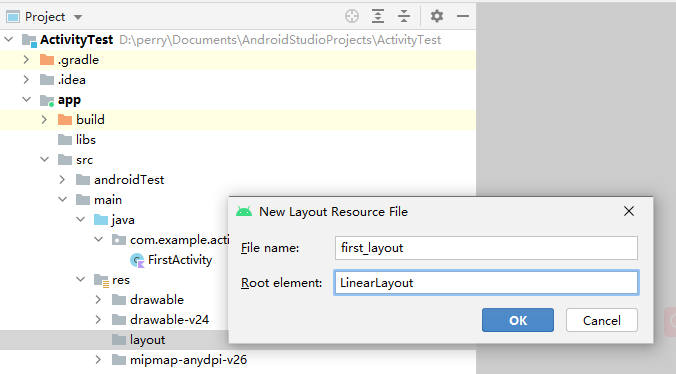Select the res folder row

[x=114, y=280]
